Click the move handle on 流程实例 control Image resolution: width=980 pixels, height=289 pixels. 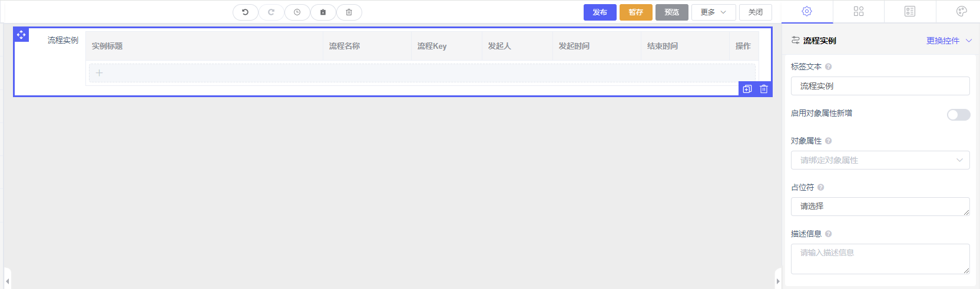tap(21, 35)
